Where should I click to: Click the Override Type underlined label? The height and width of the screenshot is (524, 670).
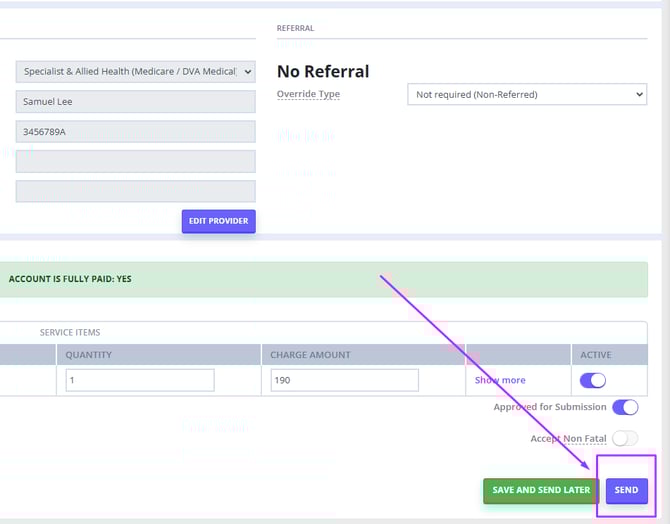tap(308, 94)
